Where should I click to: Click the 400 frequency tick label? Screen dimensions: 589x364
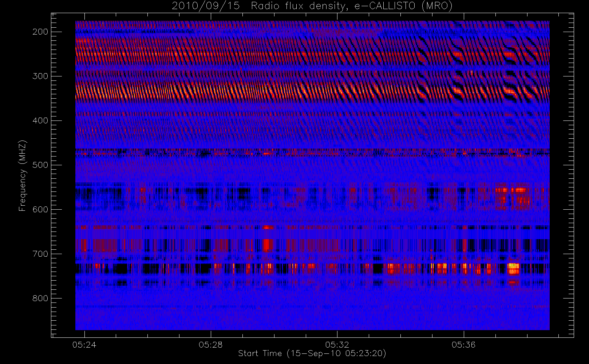(40, 120)
